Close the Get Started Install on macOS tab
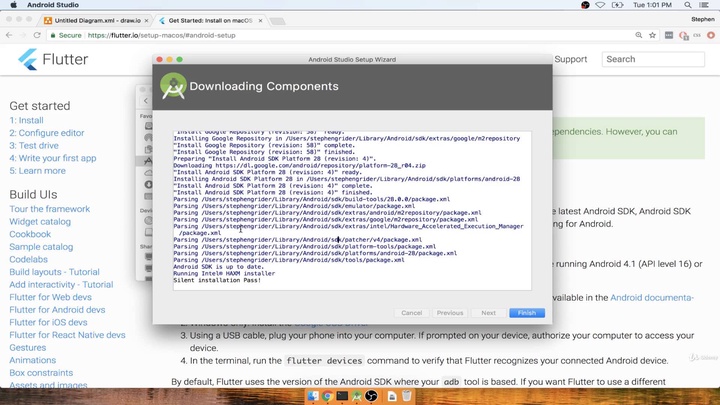The image size is (720, 405). (x=260, y=21)
